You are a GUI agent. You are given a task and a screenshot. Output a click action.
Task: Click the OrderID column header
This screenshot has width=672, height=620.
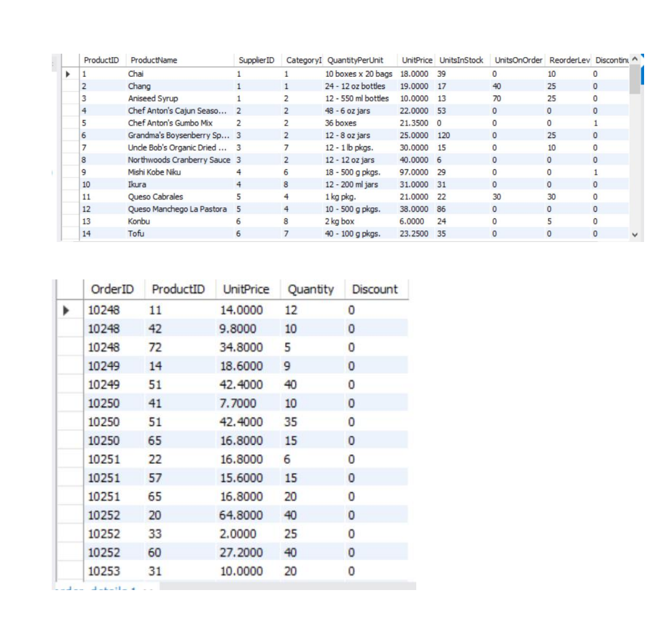tap(112, 289)
